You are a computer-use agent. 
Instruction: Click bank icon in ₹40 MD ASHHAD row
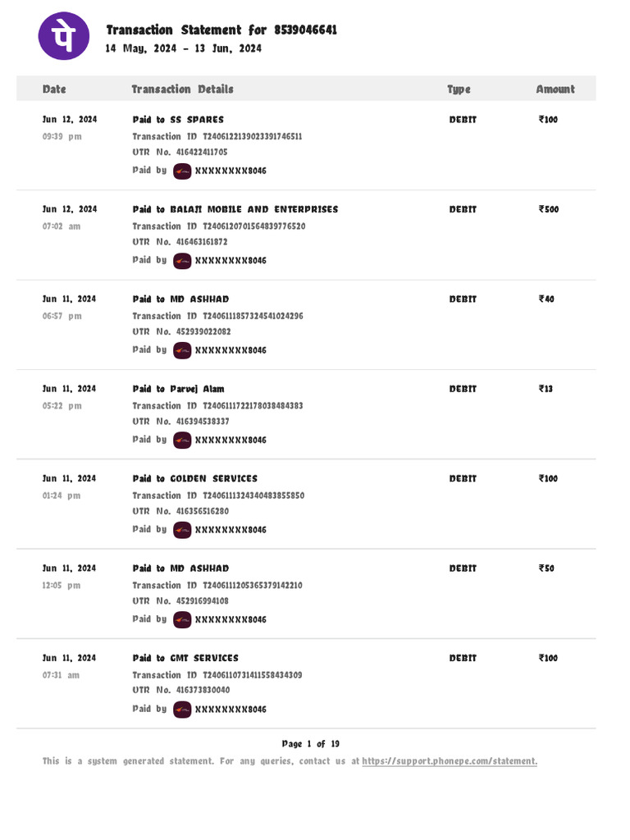pyautogui.click(x=182, y=350)
